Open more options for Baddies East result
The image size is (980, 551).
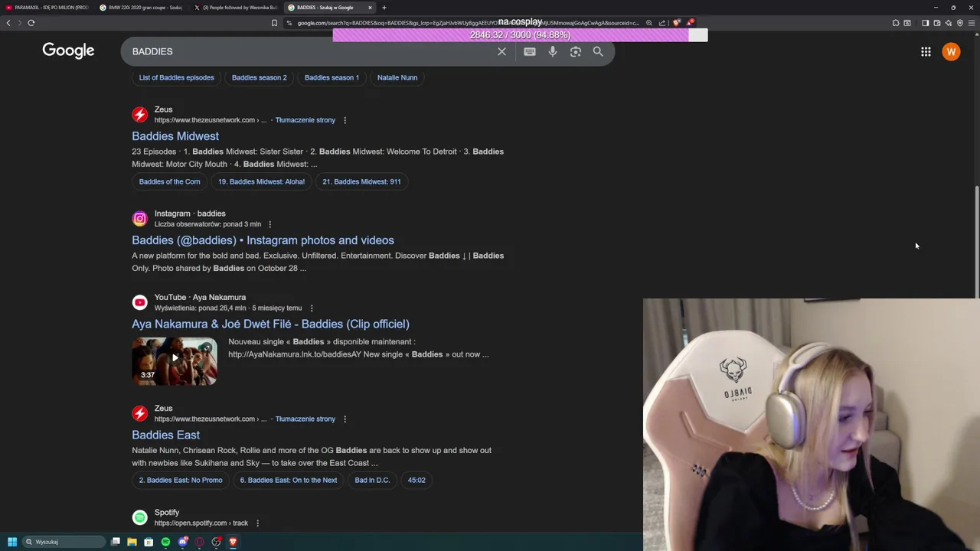tap(345, 419)
